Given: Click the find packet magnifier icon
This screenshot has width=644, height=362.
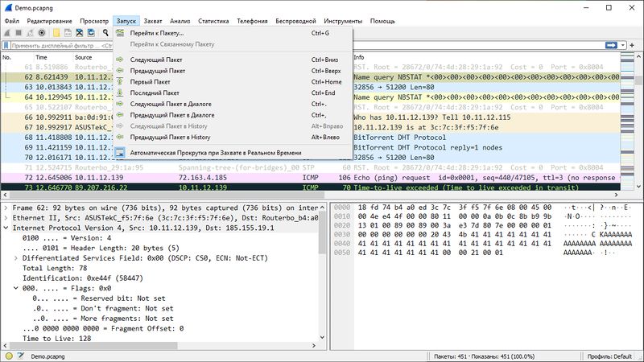Looking at the screenshot, I should click(x=105, y=33).
